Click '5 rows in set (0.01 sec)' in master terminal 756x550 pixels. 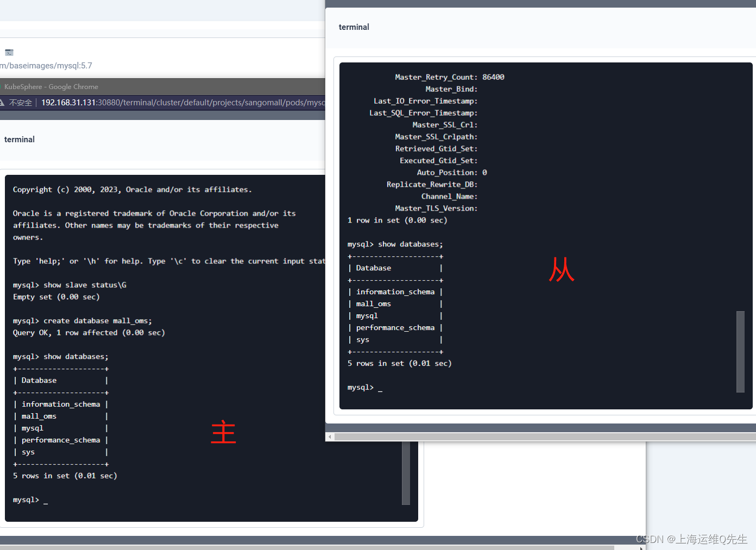[65, 476]
